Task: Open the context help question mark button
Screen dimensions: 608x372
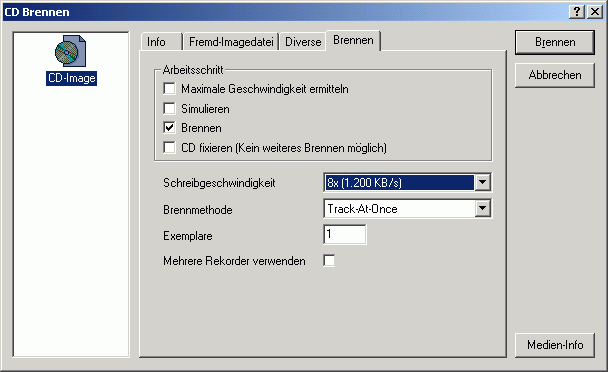Action: [x=577, y=12]
